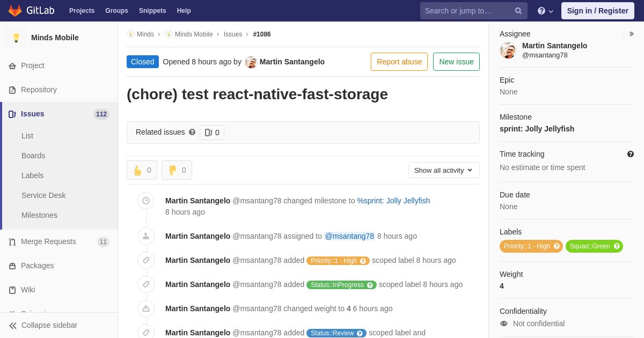Click thumbs up reaction button
This screenshot has width=644, height=338.
pyautogui.click(x=142, y=170)
